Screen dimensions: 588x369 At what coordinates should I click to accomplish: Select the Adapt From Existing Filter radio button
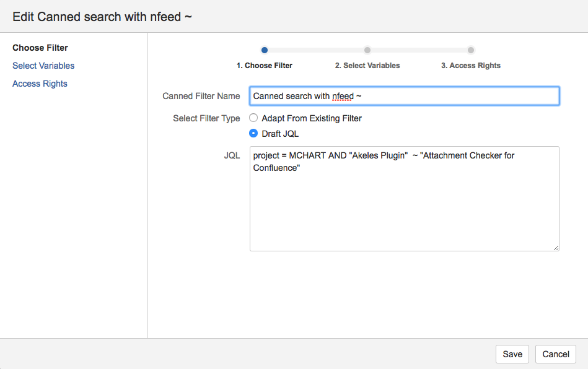253,118
